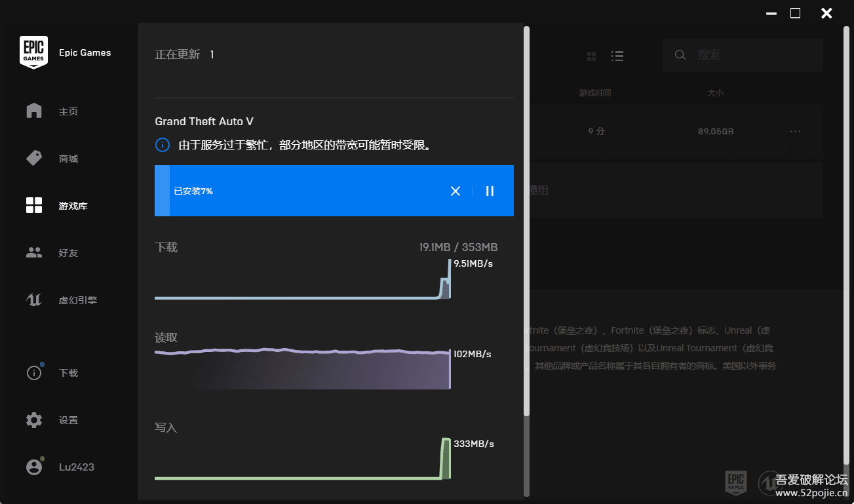854x504 pixels.
Task: Switch library to grid view
Action: pyautogui.click(x=591, y=56)
